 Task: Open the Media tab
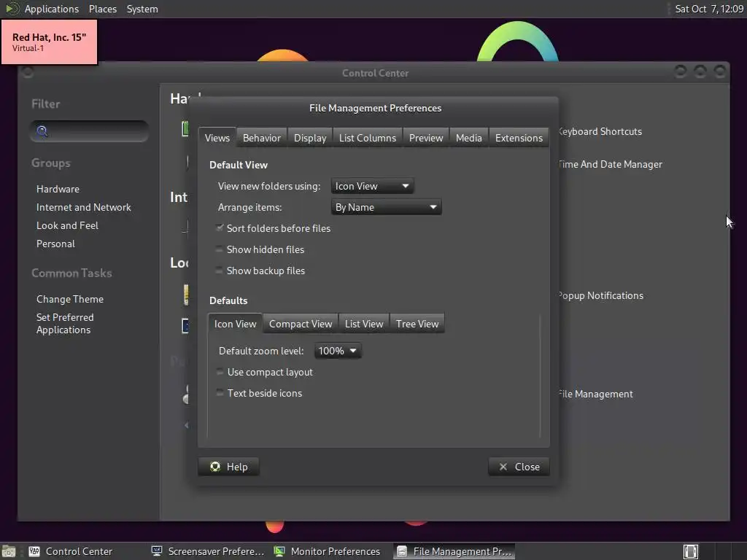(x=469, y=138)
